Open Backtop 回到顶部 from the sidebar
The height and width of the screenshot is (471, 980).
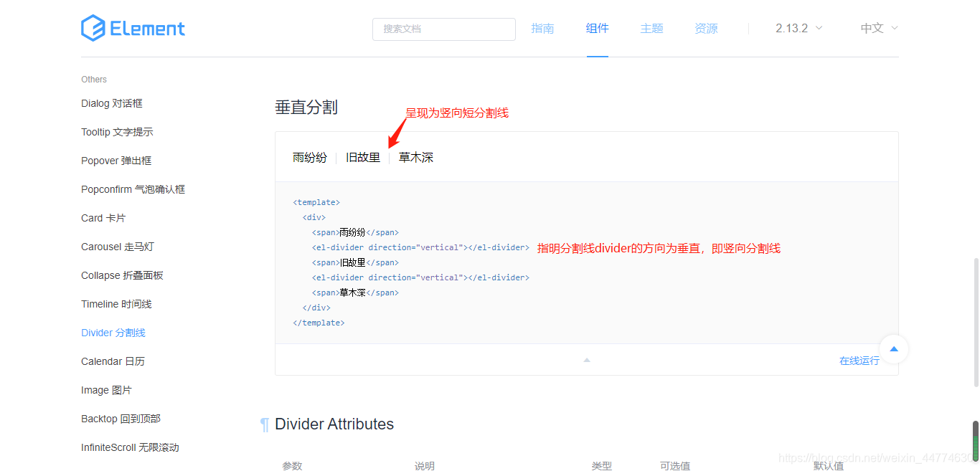pyautogui.click(x=120, y=419)
